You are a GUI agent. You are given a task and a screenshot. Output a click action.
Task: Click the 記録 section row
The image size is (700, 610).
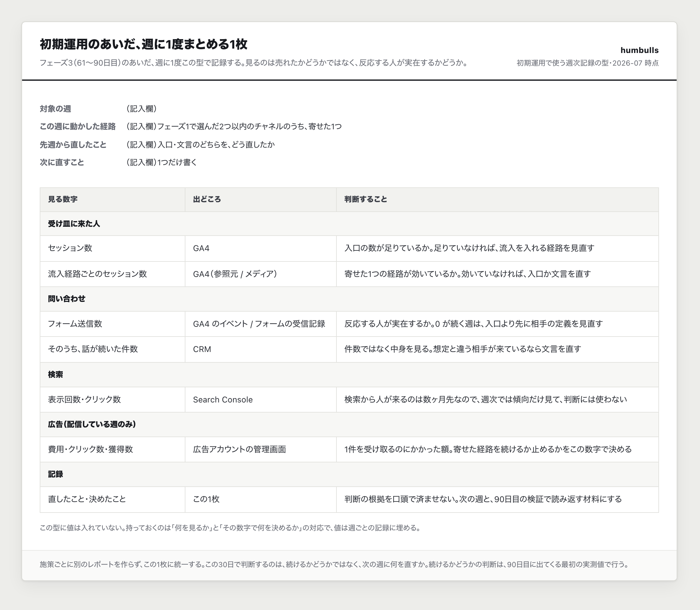pyautogui.click(x=349, y=474)
